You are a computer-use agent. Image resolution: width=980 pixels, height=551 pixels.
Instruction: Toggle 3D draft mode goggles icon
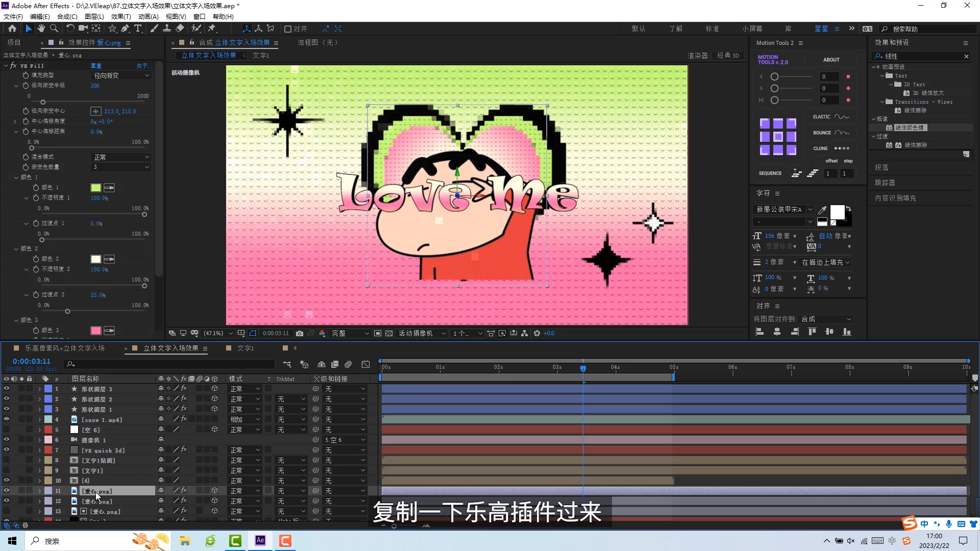click(194, 333)
